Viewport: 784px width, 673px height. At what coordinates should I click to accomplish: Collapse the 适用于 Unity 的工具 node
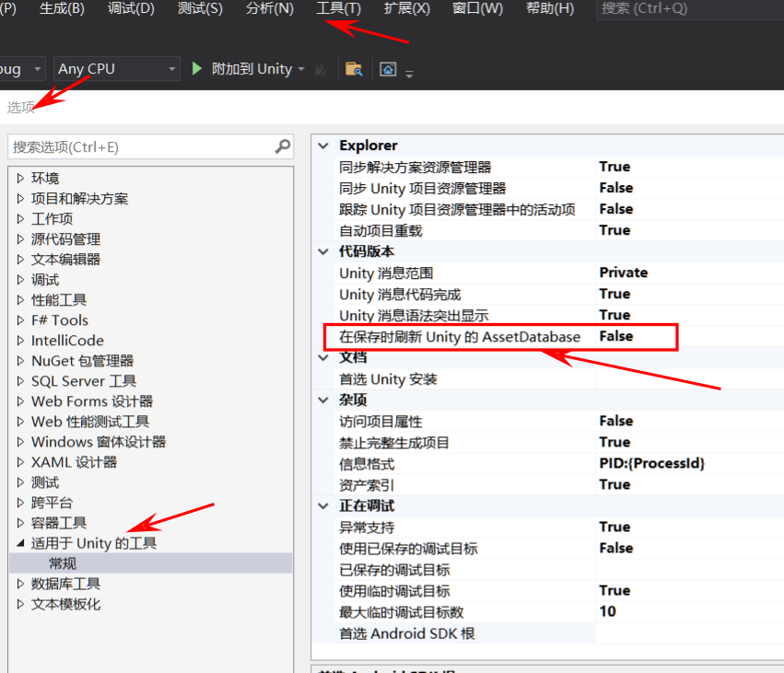click(20, 543)
